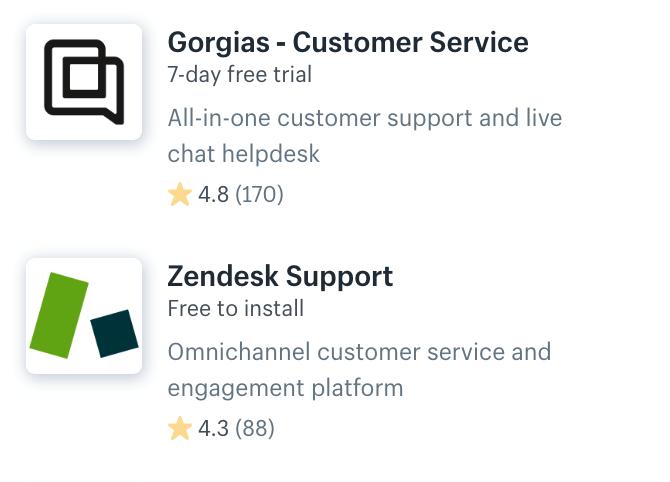Click the 'engagement platform' text line
The height and width of the screenshot is (482, 670).
285,388
